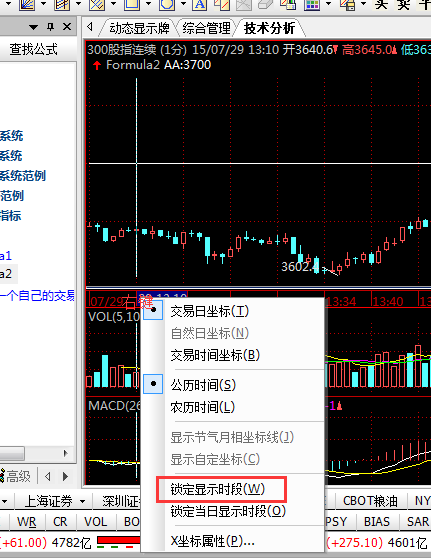
Task: Open dropdown beside the rectangle tool
Action: click(148, 4)
